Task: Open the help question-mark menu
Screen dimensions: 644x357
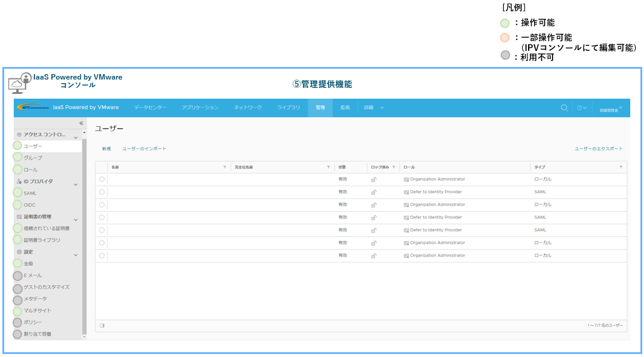Action: [581, 108]
